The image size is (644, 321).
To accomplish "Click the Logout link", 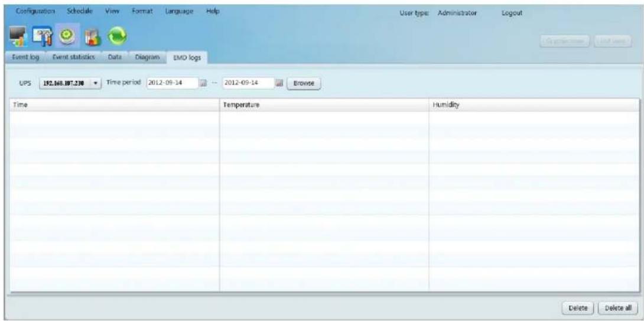I will [512, 13].
